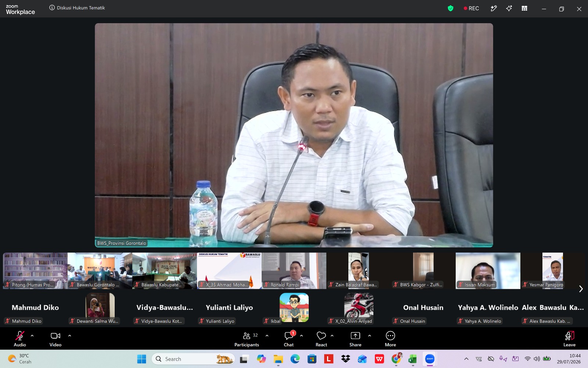Select Iswan Maksum video thumbnail

488,270
